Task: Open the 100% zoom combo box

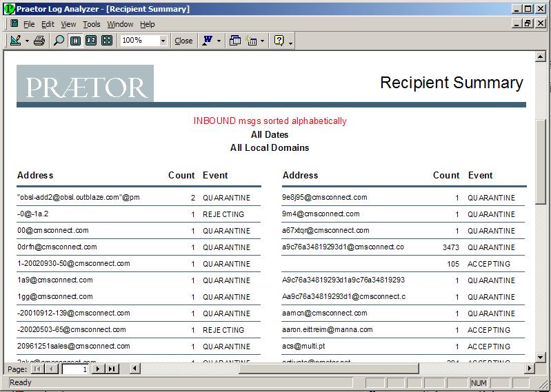Action: coord(143,41)
